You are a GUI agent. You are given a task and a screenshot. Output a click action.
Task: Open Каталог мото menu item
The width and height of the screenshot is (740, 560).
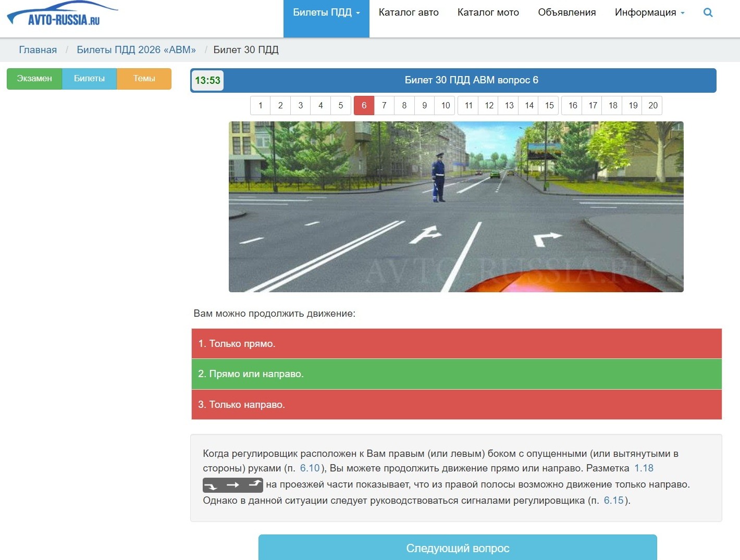point(488,13)
